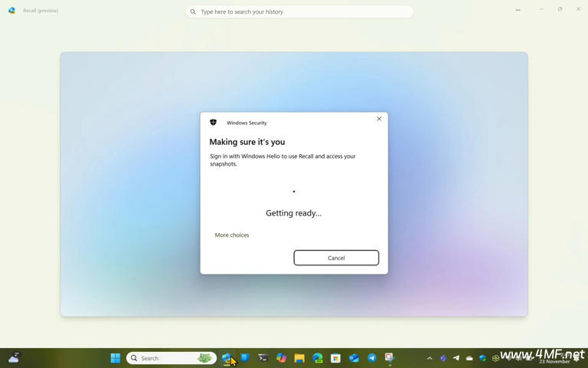Open File Explorer from the taskbar
The width and height of the screenshot is (588, 368).
click(x=299, y=358)
